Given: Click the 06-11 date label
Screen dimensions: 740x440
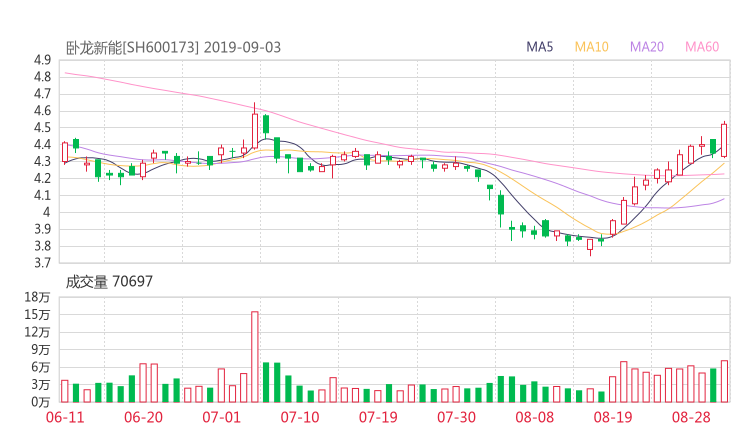Looking at the screenshot, I should point(65,417).
